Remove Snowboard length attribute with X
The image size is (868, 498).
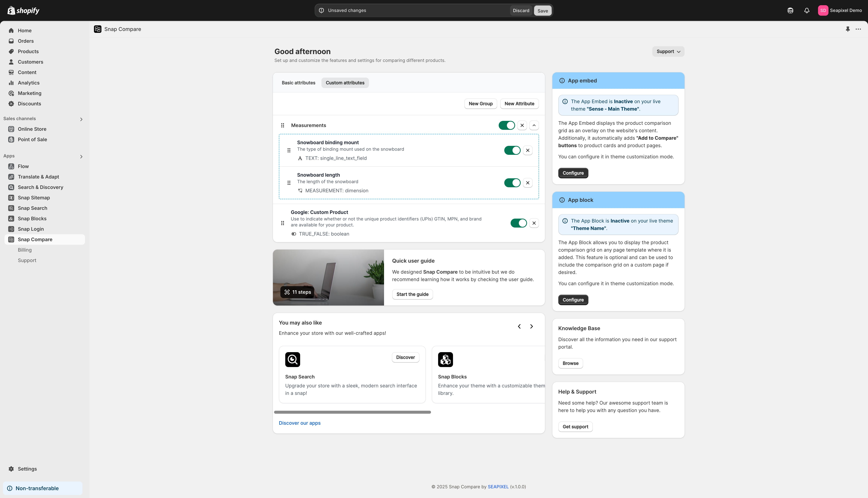click(x=528, y=183)
